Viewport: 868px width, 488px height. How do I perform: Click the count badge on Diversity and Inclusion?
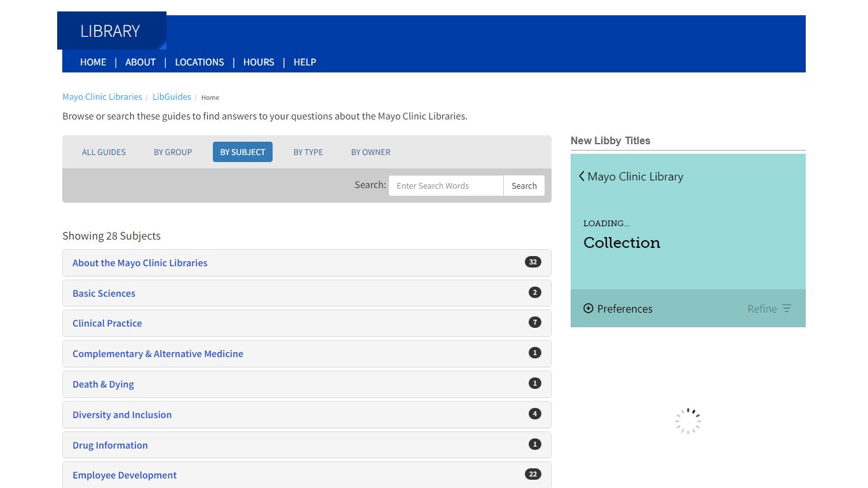(535, 414)
